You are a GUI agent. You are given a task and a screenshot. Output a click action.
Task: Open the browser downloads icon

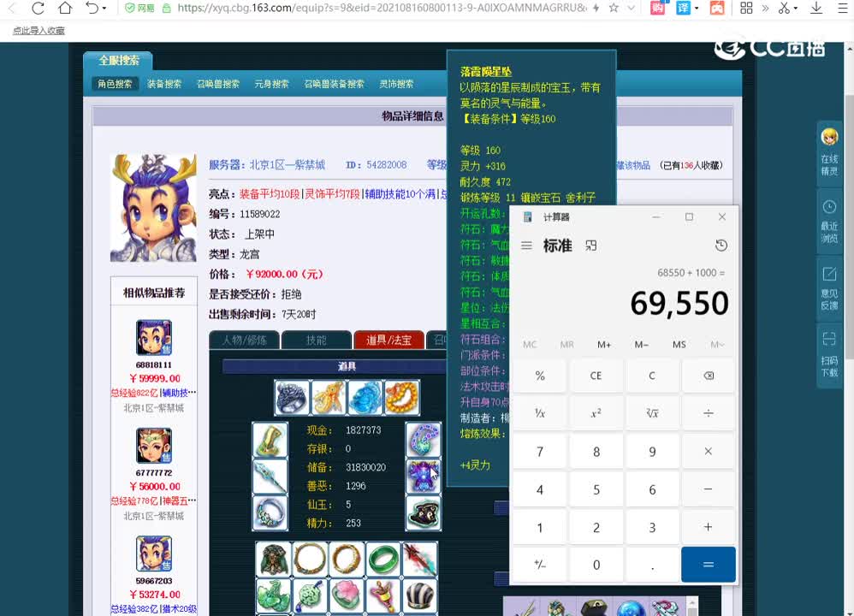pyautogui.click(x=815, y=9)
